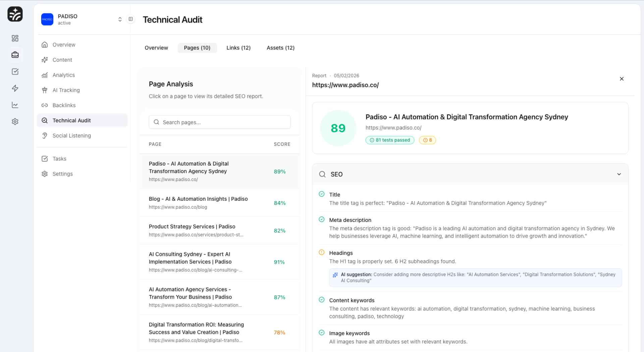This screenshot has height=352, width=644.
Task: Open the briefcase workspace icon
Action: point(15,55)
